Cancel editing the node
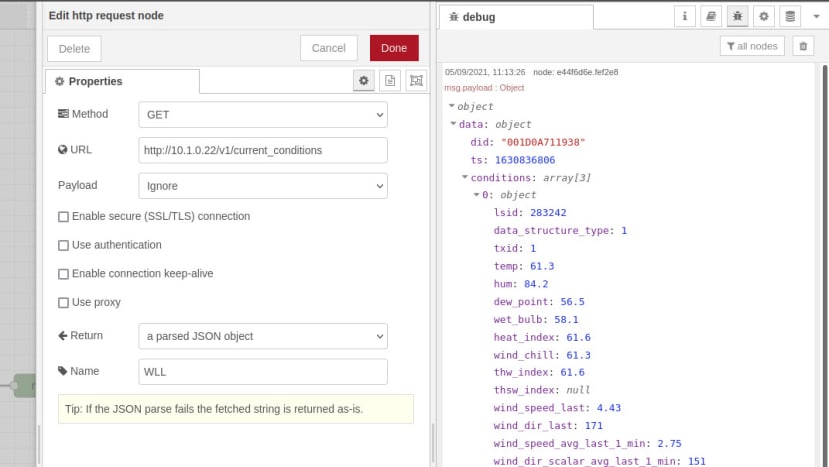Image resolution: width=829 pixels, height=467 pixels. point(329,48)
